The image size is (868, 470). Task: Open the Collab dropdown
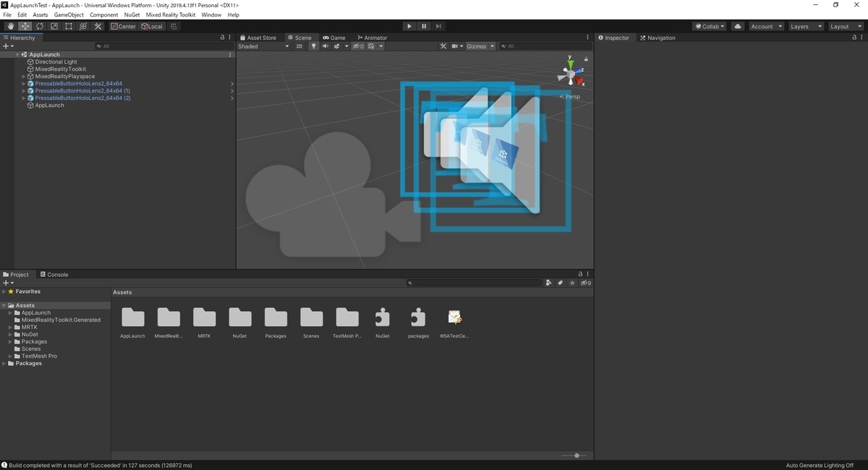pos(710,26)
